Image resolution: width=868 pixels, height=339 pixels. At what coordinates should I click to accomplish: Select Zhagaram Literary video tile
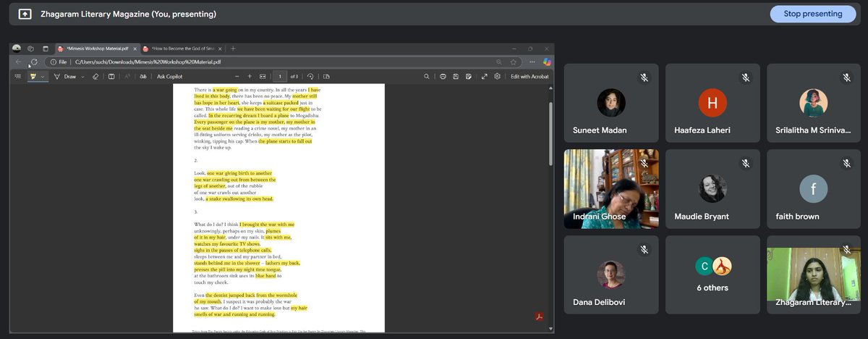814,275
